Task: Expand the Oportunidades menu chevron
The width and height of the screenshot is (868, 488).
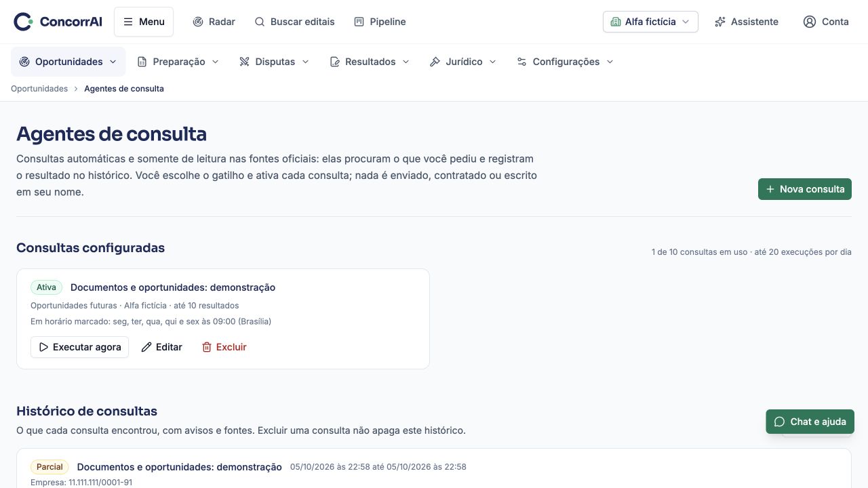Action: [113, 62]
